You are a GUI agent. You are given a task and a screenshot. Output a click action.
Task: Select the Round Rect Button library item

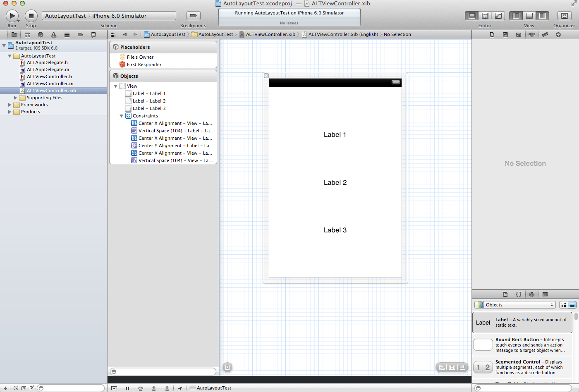(522, 345)
